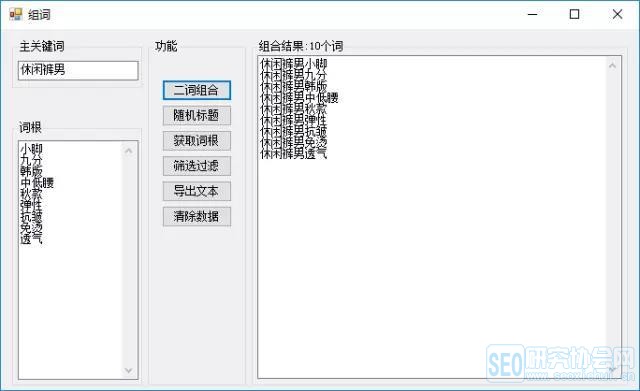This screenshot has height=391, width=640.
Task: Select 透气 in the 词根 list
Action: pyautogui.click(x=31, y=238)
